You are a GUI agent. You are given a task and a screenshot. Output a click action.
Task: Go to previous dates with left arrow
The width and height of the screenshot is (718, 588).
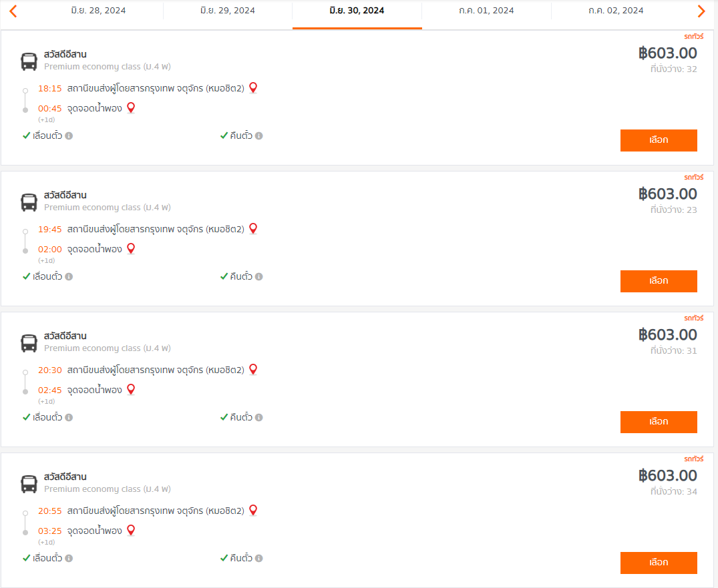click(13, 11)
